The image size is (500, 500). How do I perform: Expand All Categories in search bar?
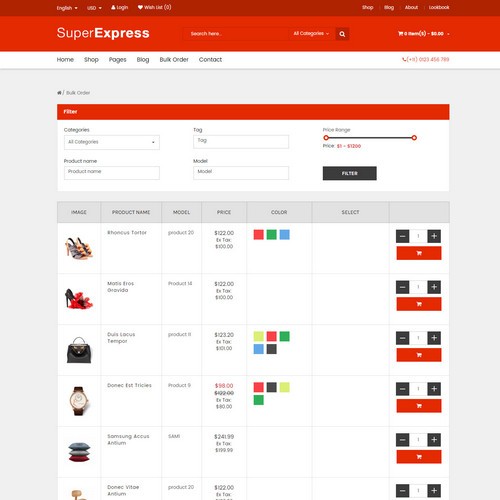[x=311, y=34]
